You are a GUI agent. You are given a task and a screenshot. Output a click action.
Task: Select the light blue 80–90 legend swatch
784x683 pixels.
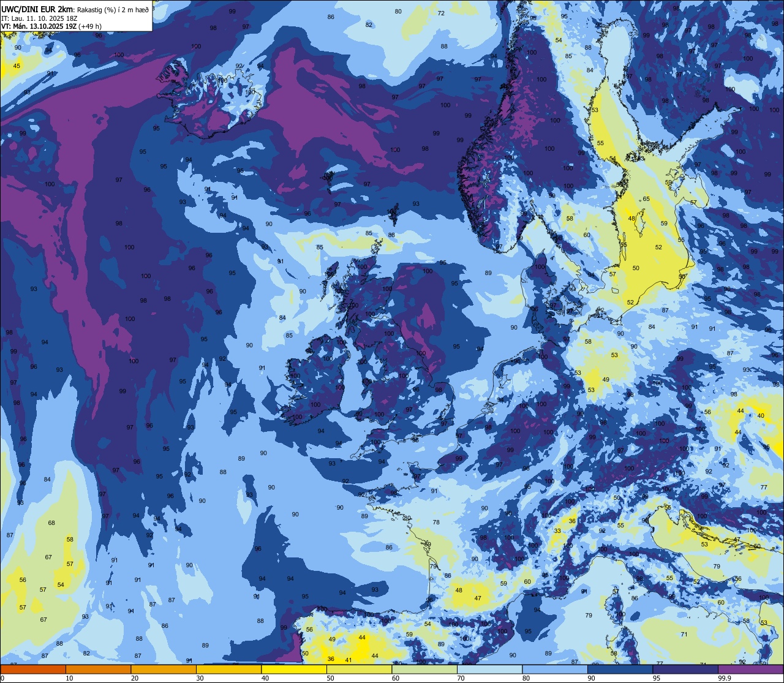coord(555,669)
